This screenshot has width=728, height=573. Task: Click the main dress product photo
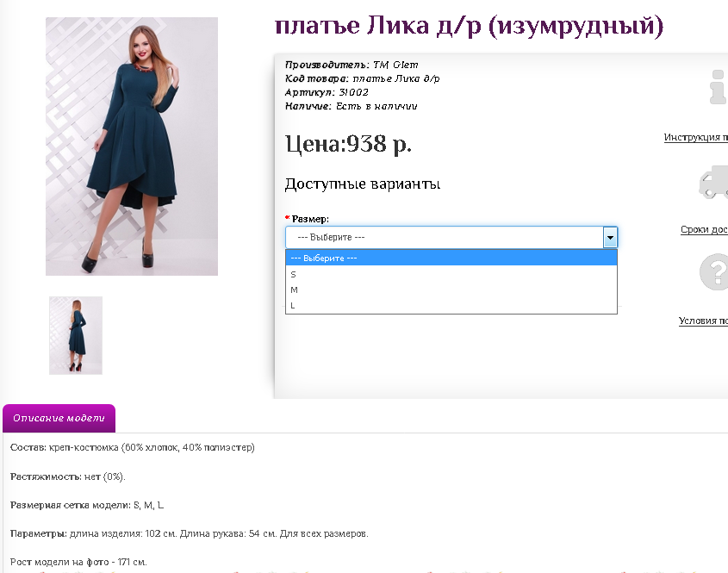(x=132, y=146)
